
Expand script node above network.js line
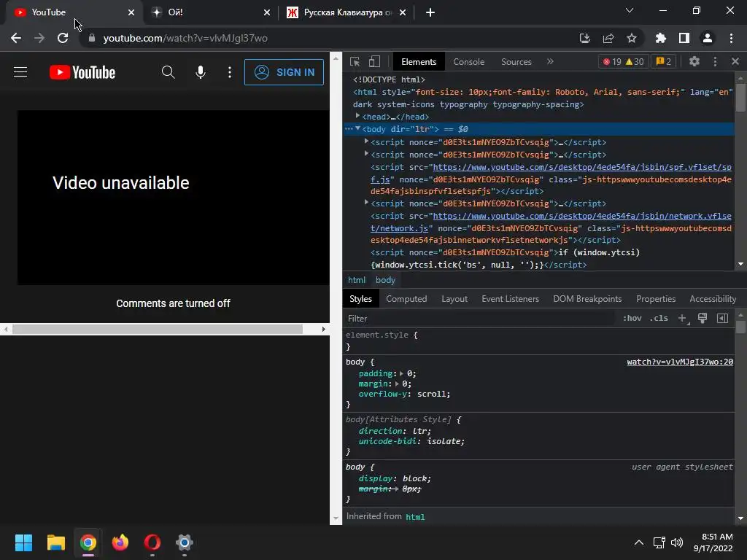point(366,203)
